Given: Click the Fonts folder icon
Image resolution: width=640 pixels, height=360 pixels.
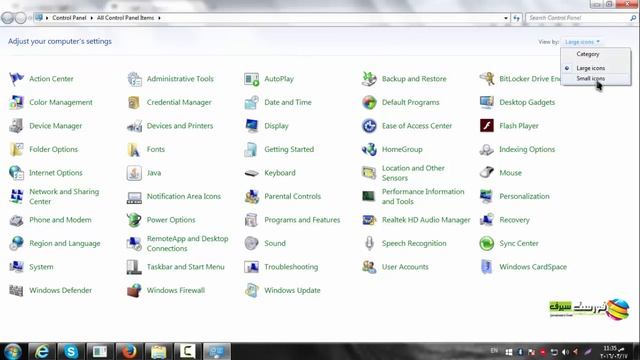Looking at the screenshot, I should tap(134, 149).
